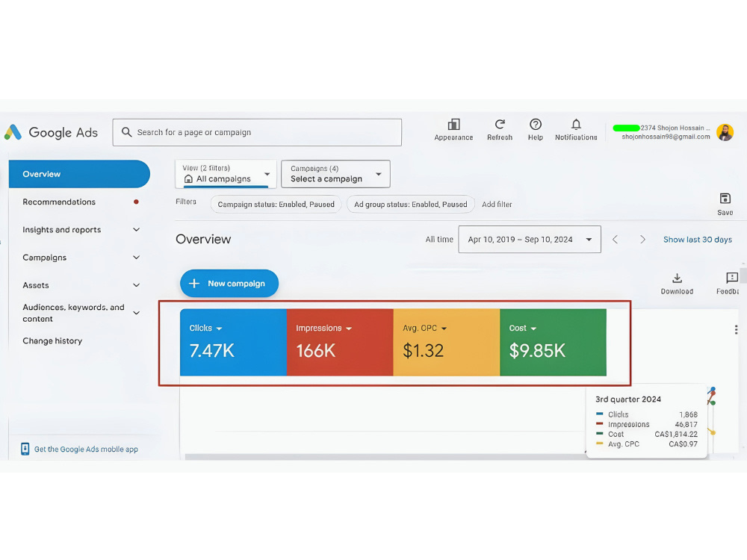Image resolution: width=747 pixels, height=560 pixels.
Task: Click the search magnifier icon
Action: 126,132
